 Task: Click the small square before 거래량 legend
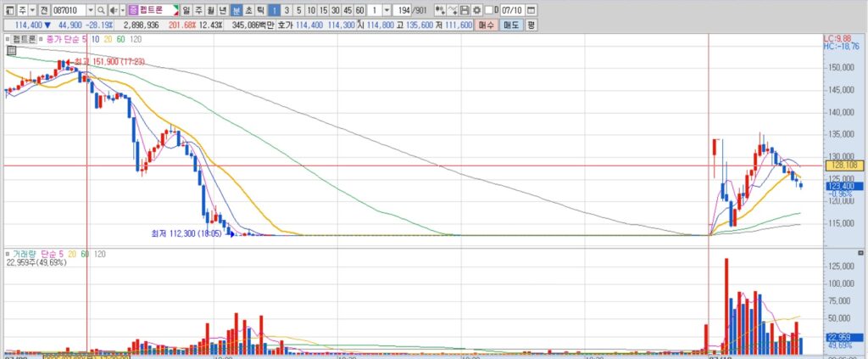coord(8,254)
